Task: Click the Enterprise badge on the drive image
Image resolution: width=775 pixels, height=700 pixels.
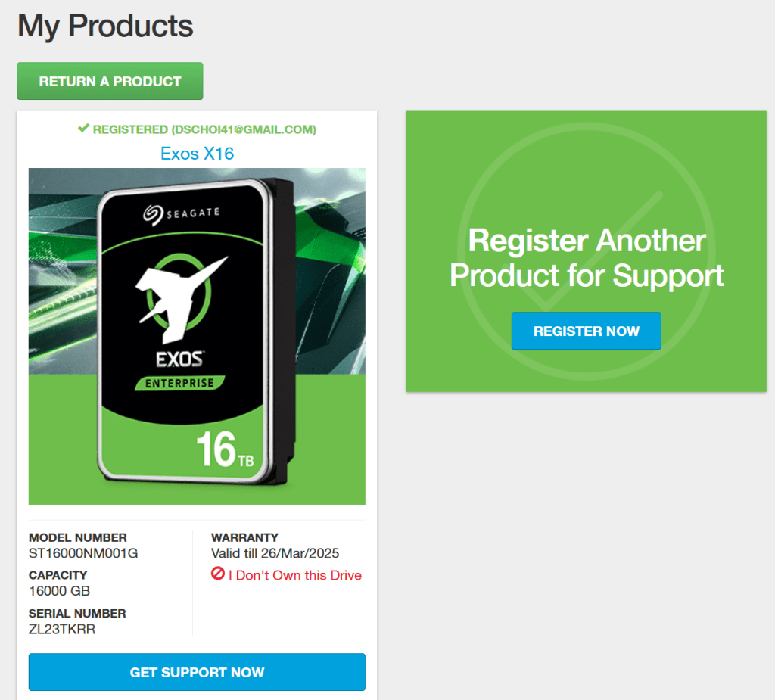Action: pyautogui.click(x=180, y=383)
